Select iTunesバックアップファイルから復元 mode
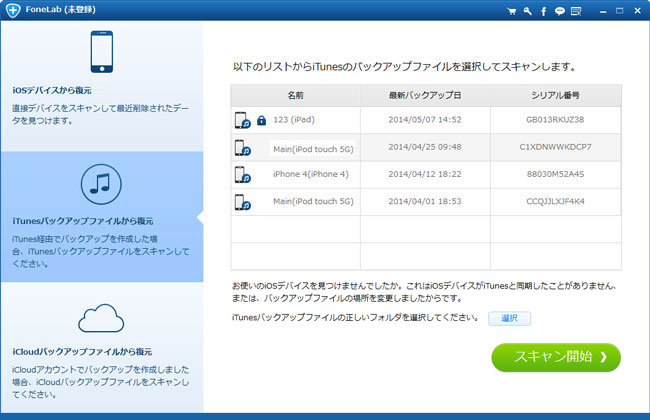This screenshot has width=650, height=420. tap(82, 221)
